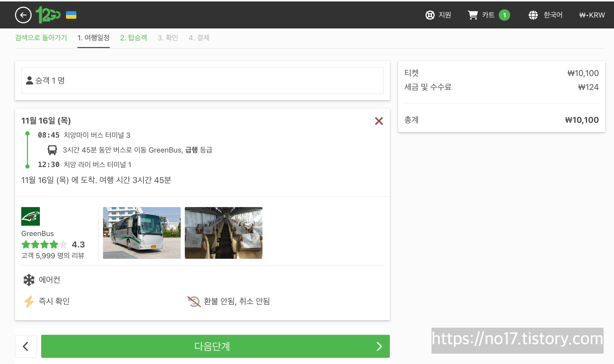Viewport: 614px width, 364px height.
Task: Open the 승객 1 명 passenger field
Action: (x=202, y=81)
